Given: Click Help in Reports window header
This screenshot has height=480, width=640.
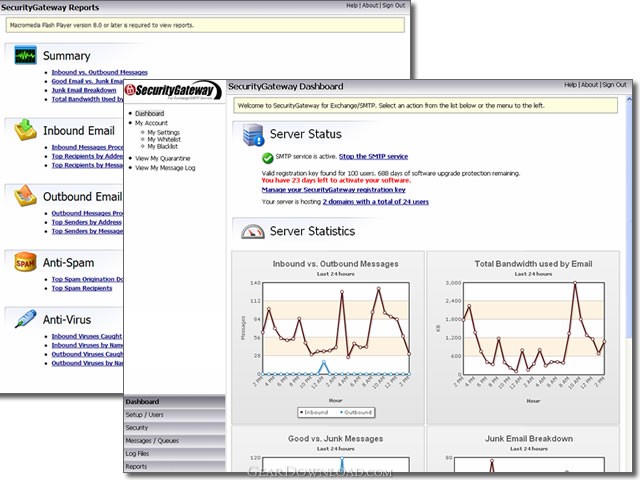Looking at the screenshot, I should click(x=352, y=5).
